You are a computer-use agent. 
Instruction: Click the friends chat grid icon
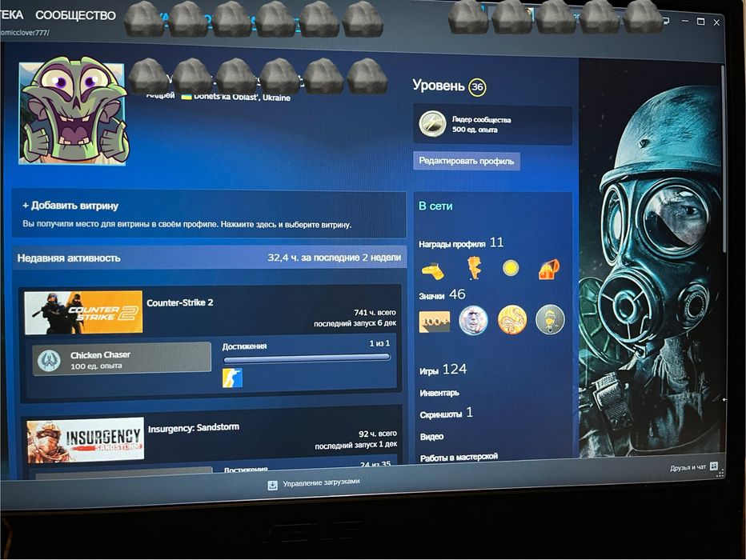pyautogui.click(x=714, y=466)
